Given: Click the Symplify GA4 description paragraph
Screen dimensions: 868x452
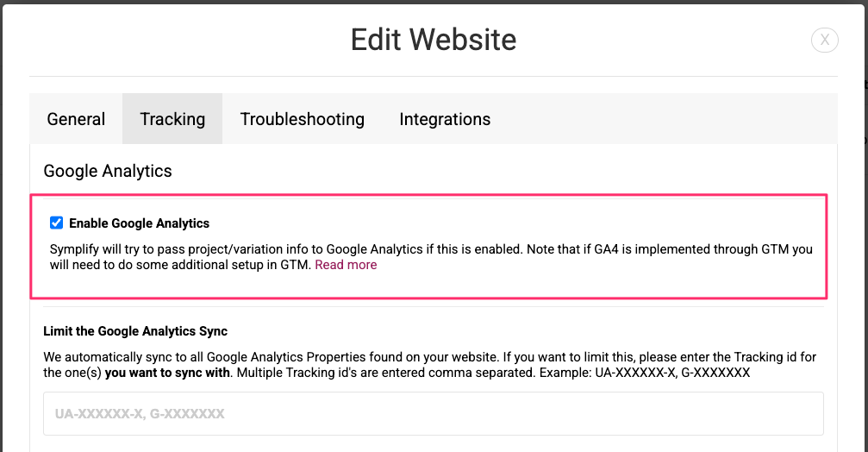Looking at the screenshot, I should (x=431, y=257).
